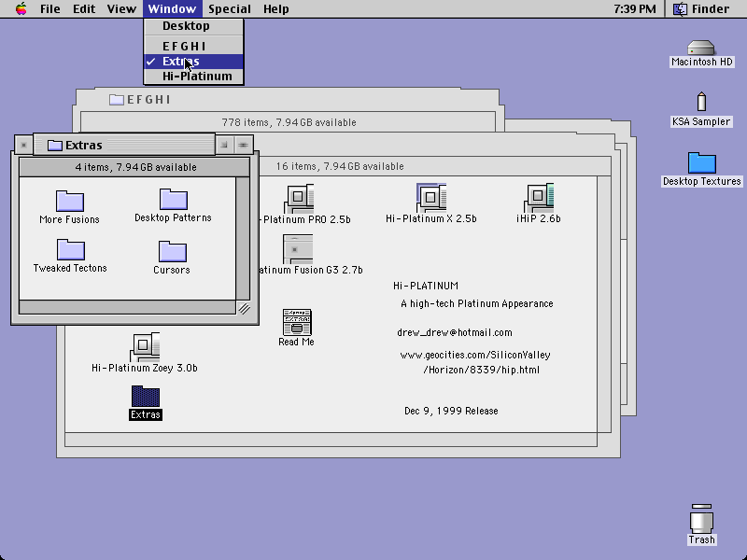Choose Hi-Platinum from the Window menu
747x560 pixels.
click(194, 77)
